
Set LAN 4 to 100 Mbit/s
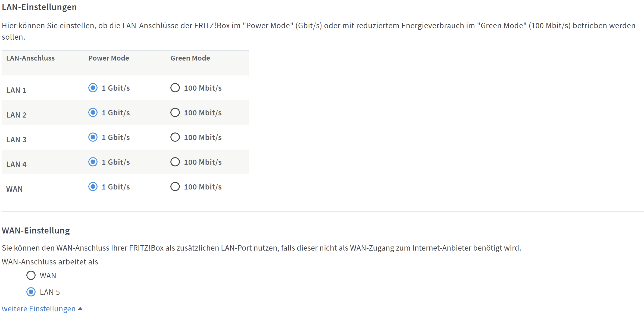[x=175, y=162]
